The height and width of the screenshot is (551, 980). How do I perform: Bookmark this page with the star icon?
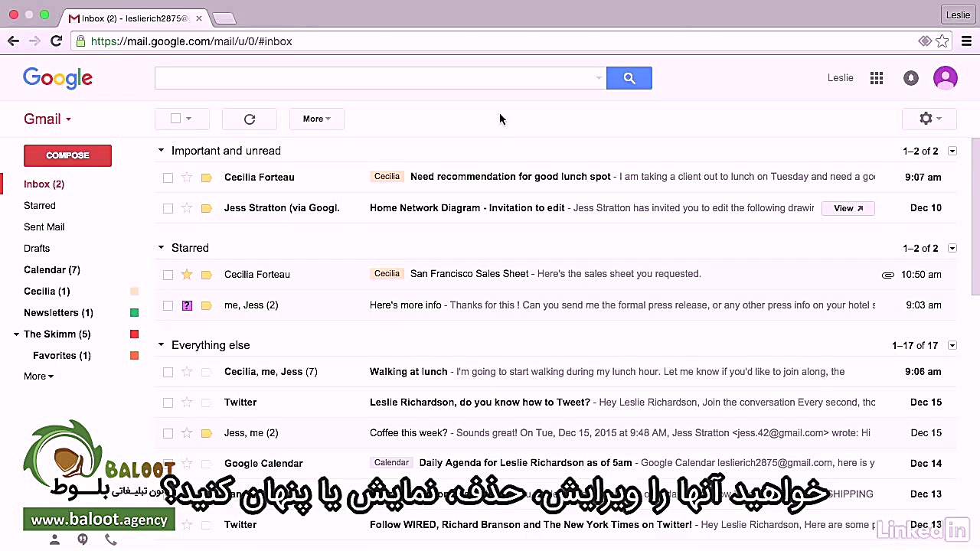click(942, 41)
